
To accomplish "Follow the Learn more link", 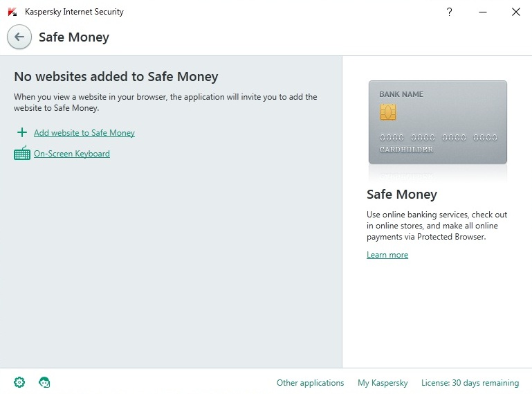I will (387, 255).
